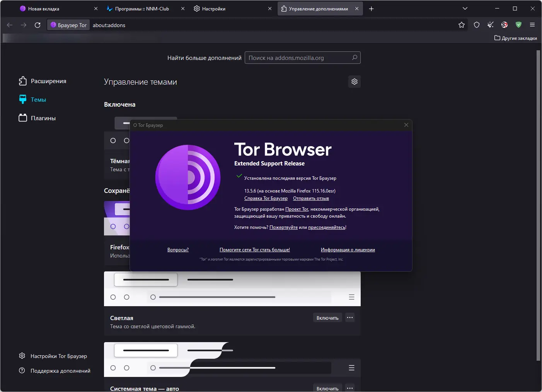542x392 pixels.
Task: Select the 'Темы' sidebar category
Action: [32, 99]
